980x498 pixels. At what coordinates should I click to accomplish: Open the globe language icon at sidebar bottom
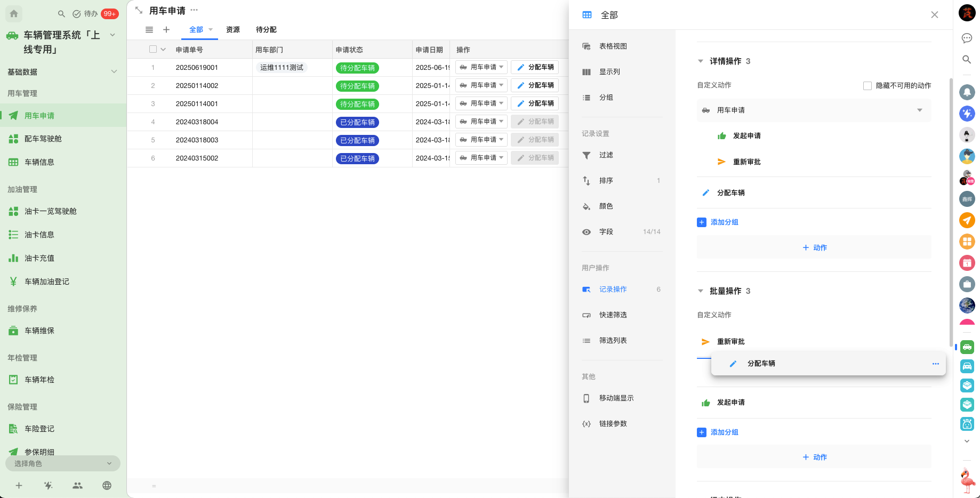click(107, 485)
